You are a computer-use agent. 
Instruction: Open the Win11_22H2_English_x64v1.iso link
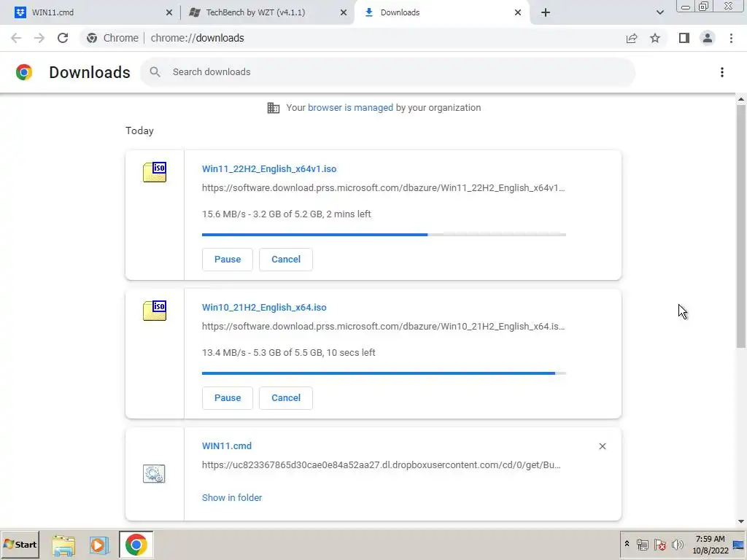point(269,169)
